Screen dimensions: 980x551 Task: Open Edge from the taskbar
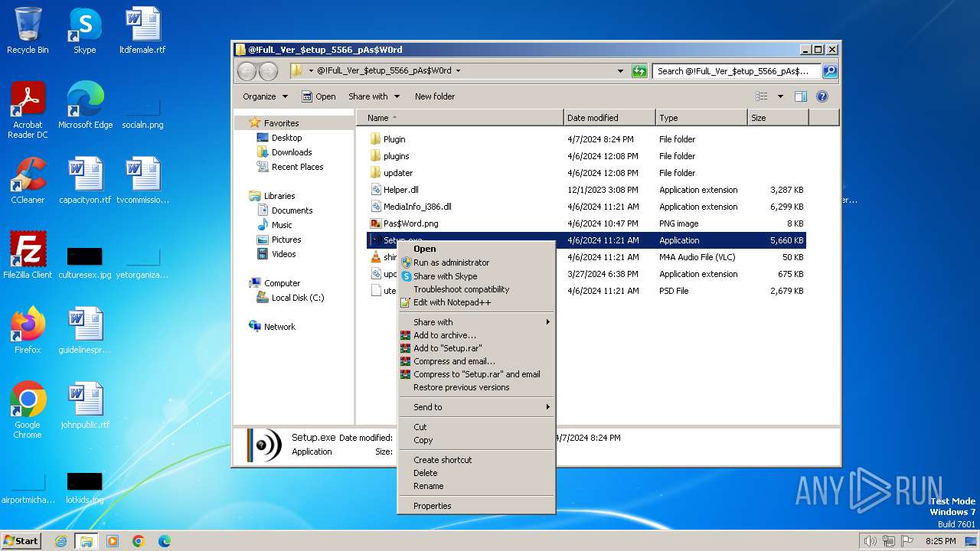165,541
